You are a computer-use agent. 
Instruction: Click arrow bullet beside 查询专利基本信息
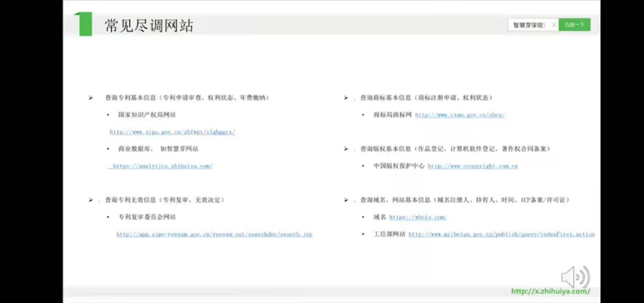[x=91, y=98]
